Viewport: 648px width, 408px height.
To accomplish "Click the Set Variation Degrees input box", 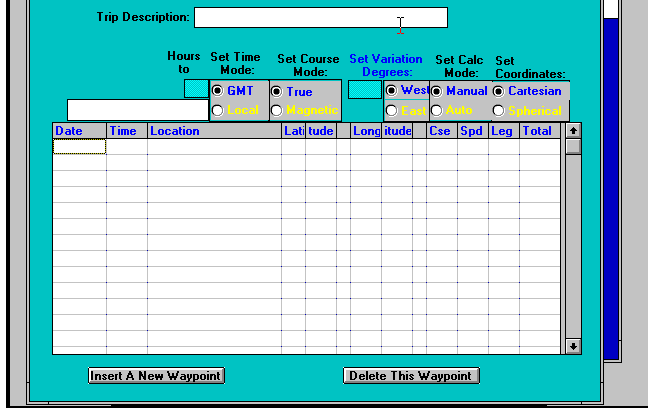I will [x=364, y=89].
